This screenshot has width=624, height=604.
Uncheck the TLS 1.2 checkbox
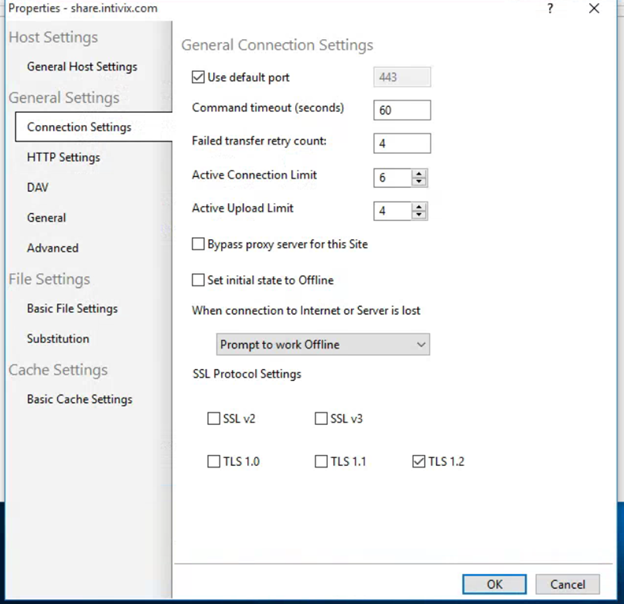click(418, 462)
